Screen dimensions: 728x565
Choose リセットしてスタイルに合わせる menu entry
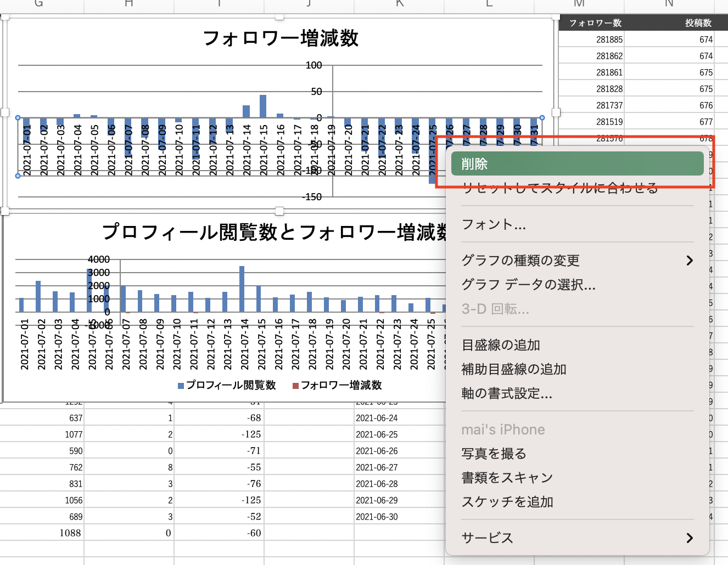pyautogui.click(x=560, y=188)
